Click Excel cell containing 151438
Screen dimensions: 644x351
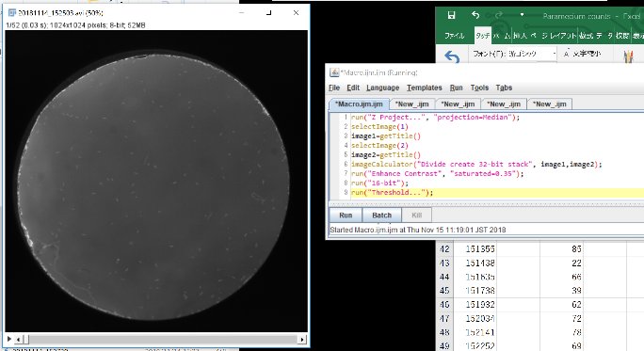click(x=475, y=263)
